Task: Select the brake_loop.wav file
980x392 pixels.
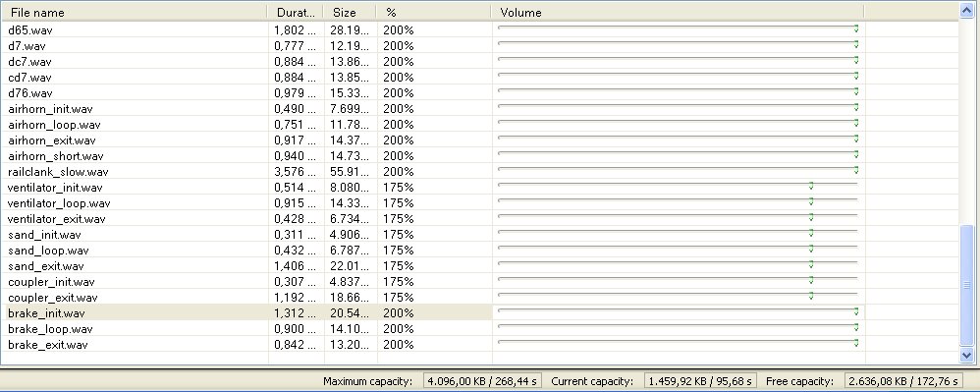Action: coord(50,329)
